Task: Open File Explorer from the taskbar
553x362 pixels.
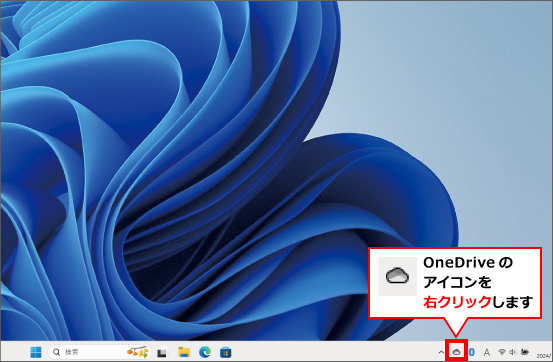Action: pos(184,352)
